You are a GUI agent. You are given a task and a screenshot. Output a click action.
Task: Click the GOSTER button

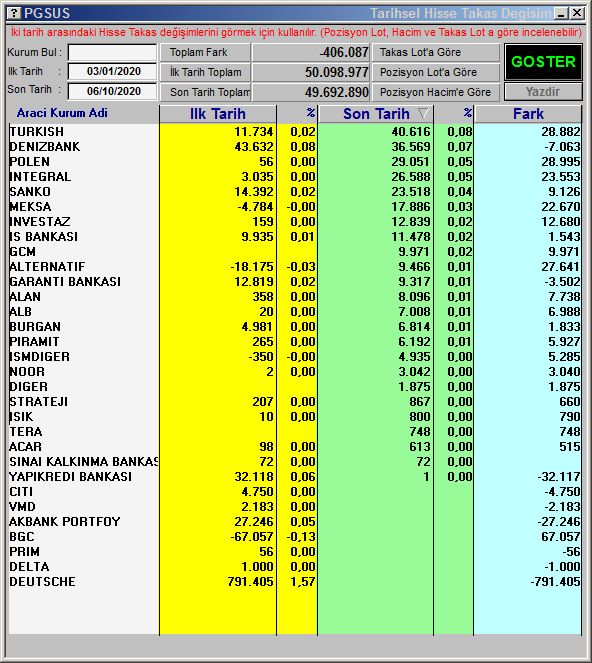(543, 62)
